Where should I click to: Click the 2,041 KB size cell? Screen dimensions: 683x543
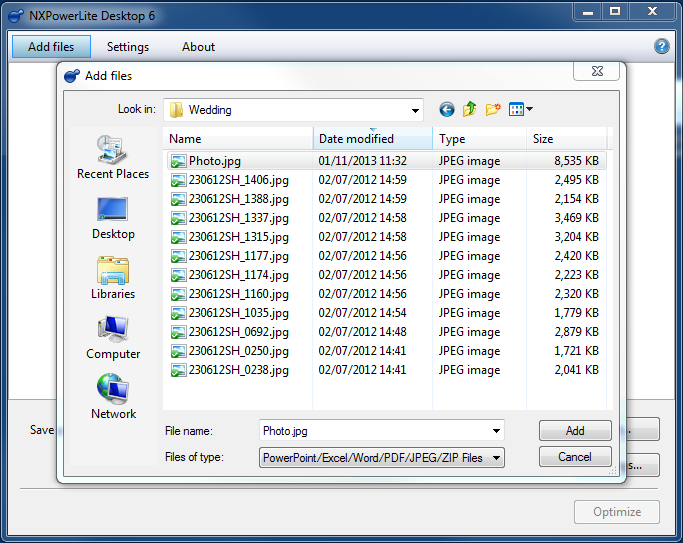pos(576,370)
